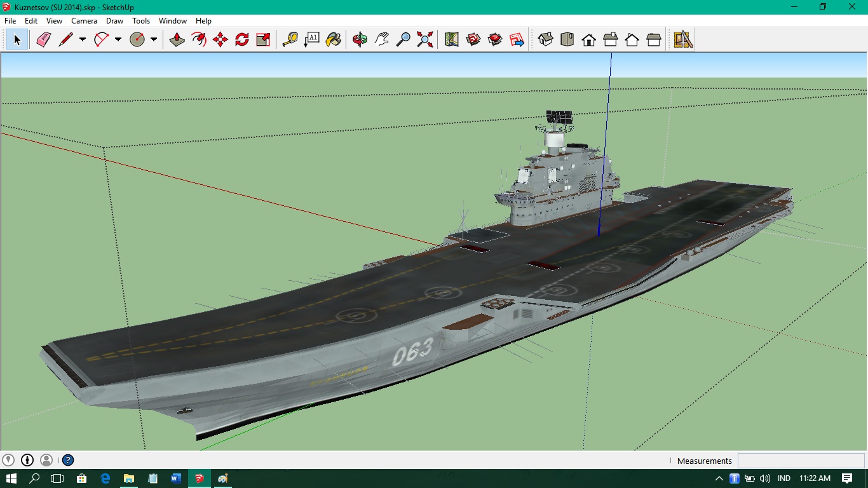Click the Measurements input box
The width and height of the screenshot is (868, 488).
(x=801, y=461)
